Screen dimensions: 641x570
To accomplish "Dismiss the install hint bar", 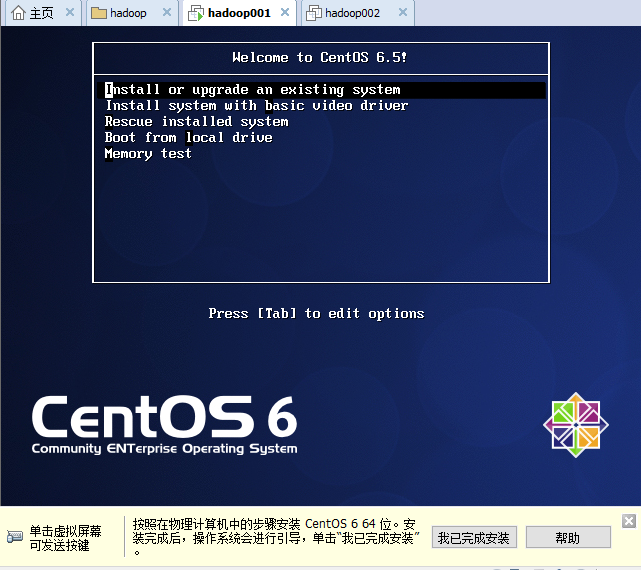I will click(x=629, y=521).
